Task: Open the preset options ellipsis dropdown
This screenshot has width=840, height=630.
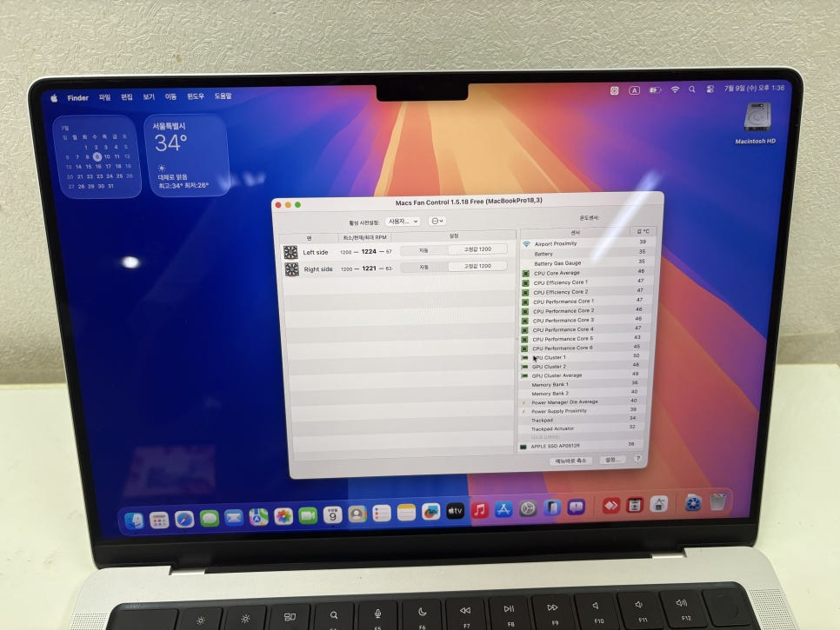Action: (437, 221)
